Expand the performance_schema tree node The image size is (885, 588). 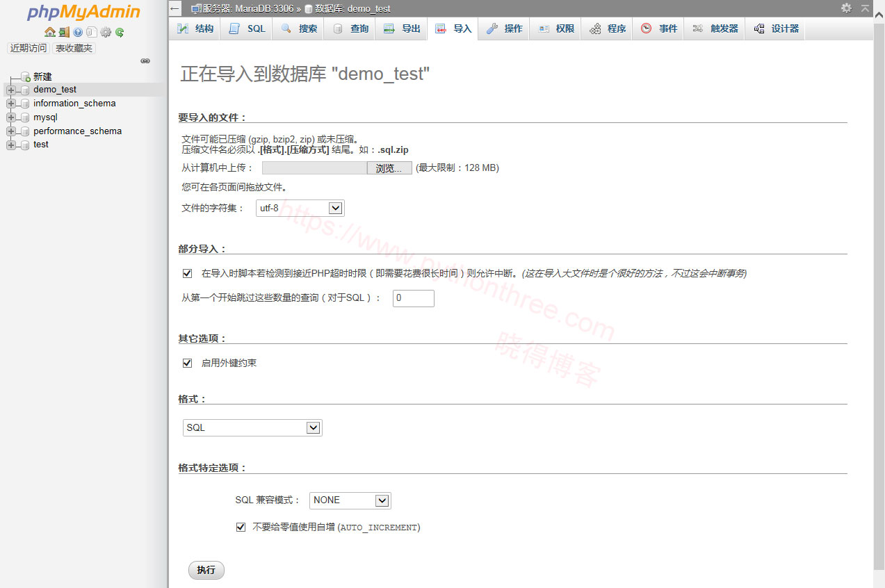pos(11,131)
